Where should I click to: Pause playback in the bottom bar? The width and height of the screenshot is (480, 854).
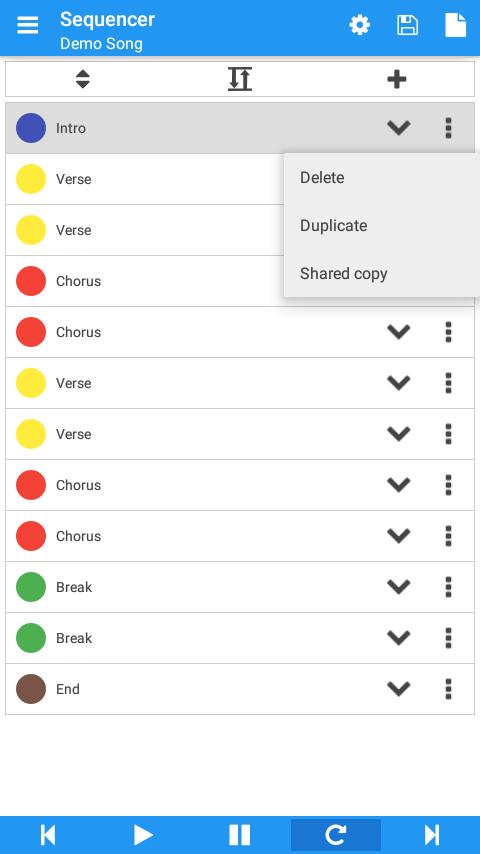tap(240, 835)
